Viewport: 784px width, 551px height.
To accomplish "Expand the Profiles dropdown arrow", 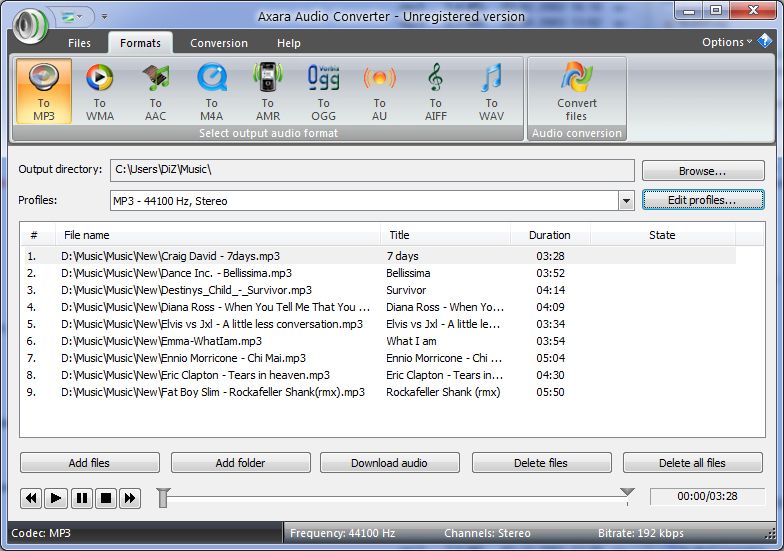I will pyautogui.click(x=626, y=201).
